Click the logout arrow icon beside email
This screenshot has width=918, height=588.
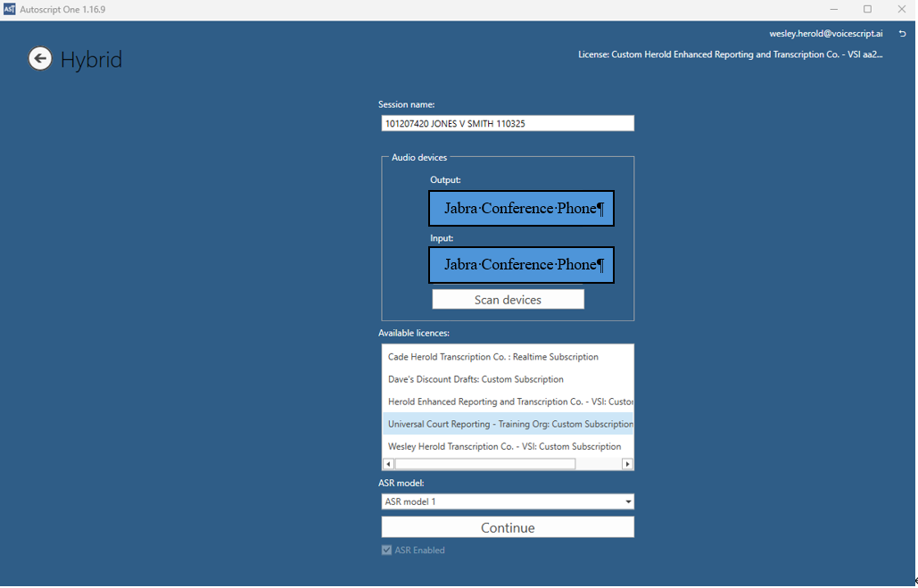902,34
